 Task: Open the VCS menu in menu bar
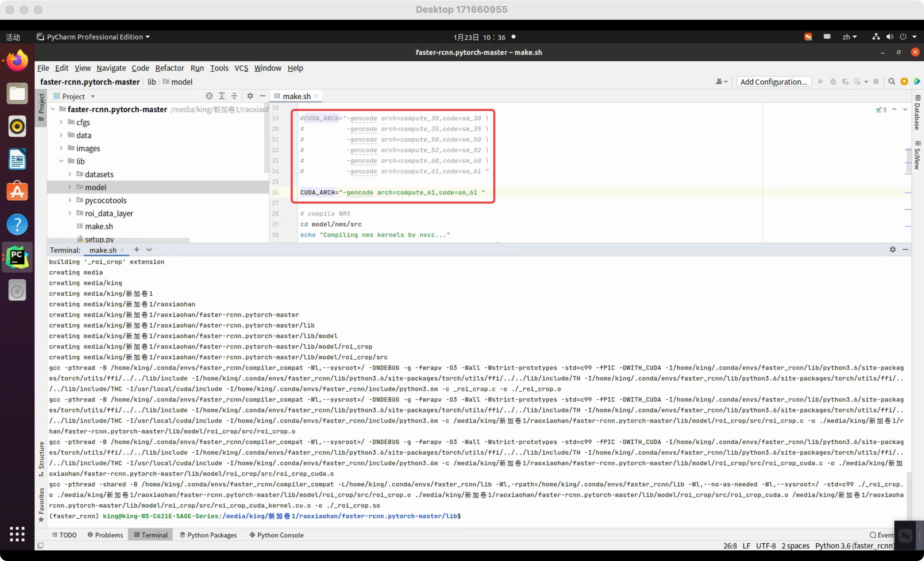point(241,68)
